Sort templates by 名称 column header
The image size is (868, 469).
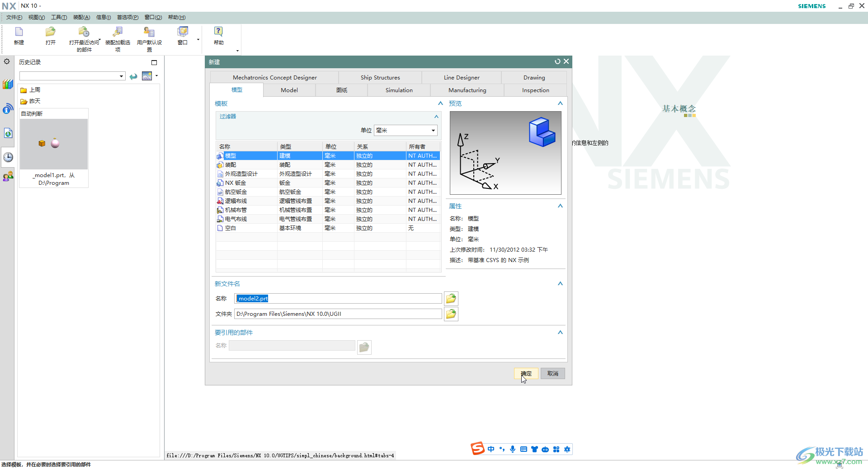[247, 147]
